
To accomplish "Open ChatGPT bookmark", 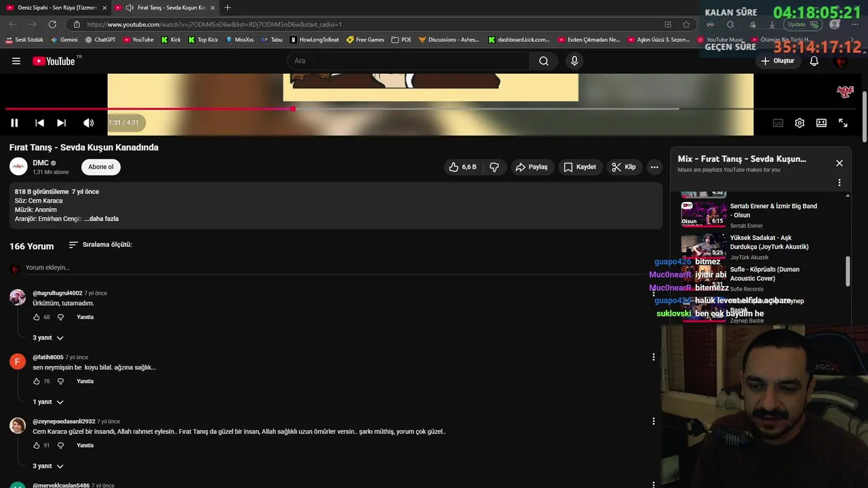I will point(100,40).
